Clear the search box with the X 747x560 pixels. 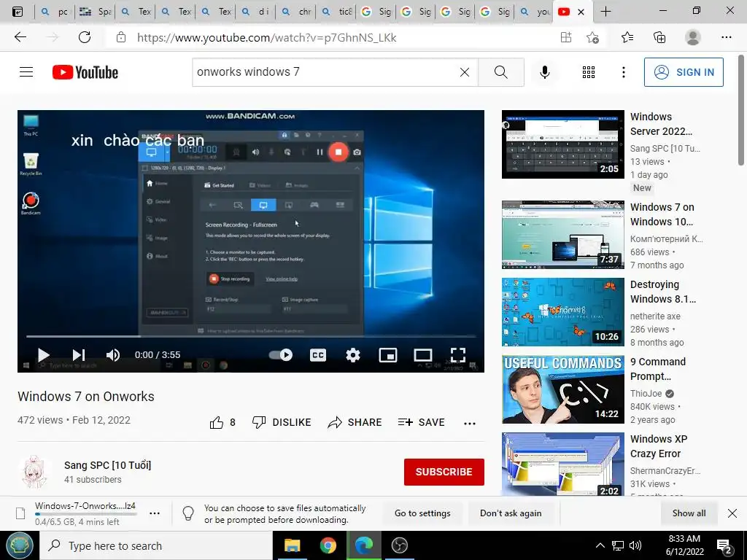point(465,72)
